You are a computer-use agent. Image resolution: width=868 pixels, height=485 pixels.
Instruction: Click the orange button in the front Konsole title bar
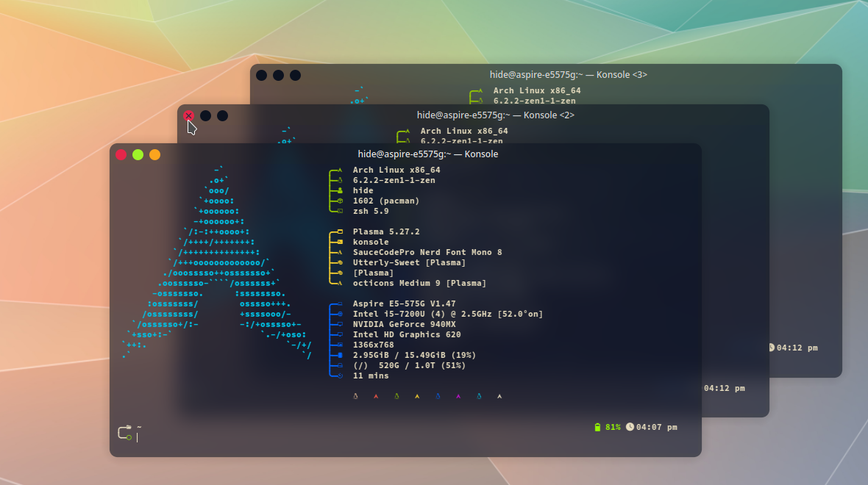coord(155,155)
